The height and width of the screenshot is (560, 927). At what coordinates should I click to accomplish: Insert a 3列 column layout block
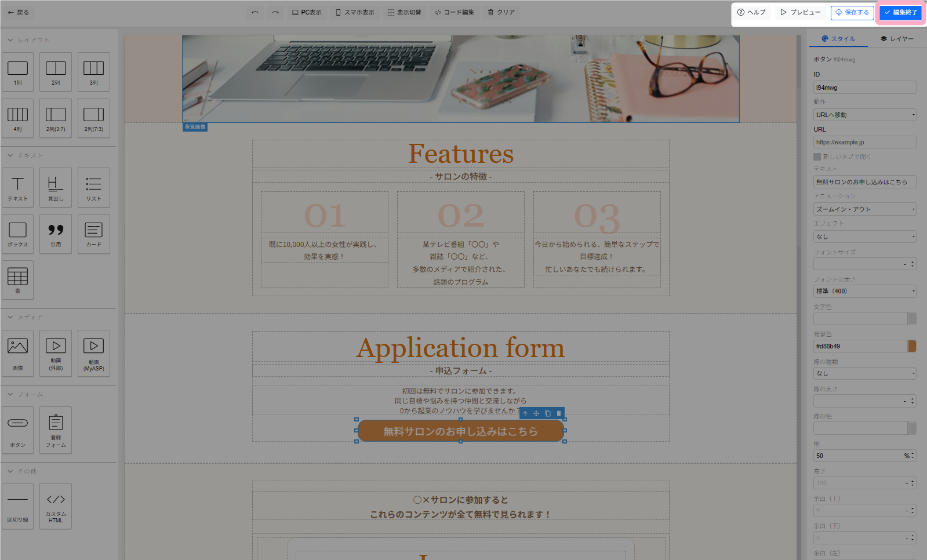pos(93,72)
